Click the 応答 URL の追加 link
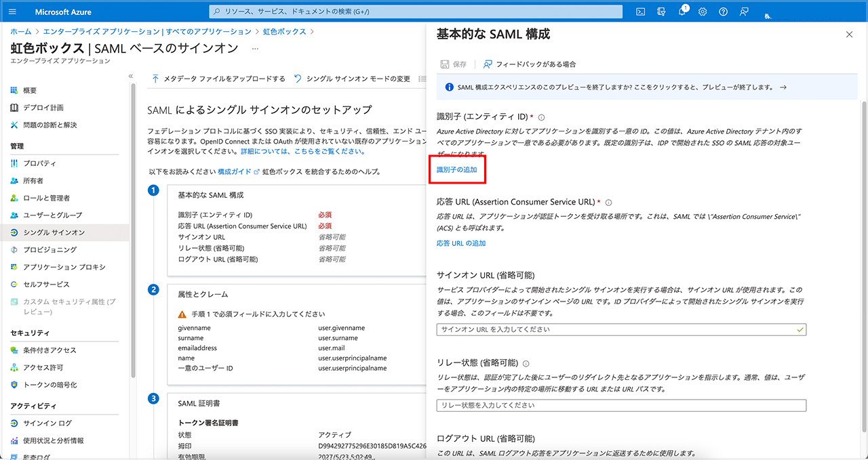 tap(460, 243)
